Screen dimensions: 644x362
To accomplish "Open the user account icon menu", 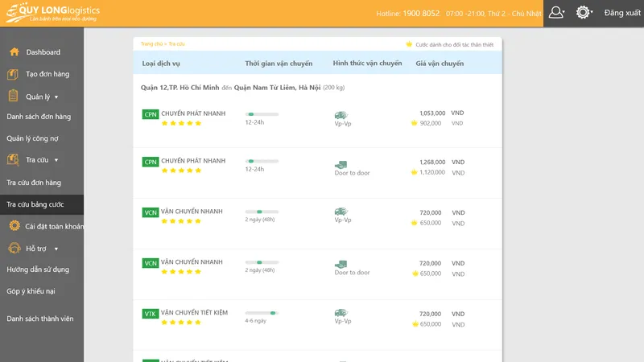I will [x=556, y=13].
